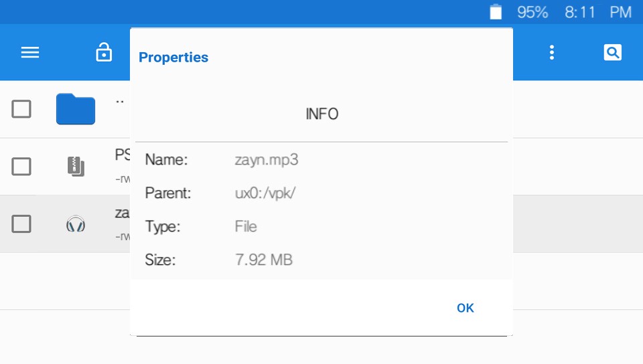Click the Properties dialog title
Screen dimensions: 643x364
pyautogui.click(x=173, y=58)
